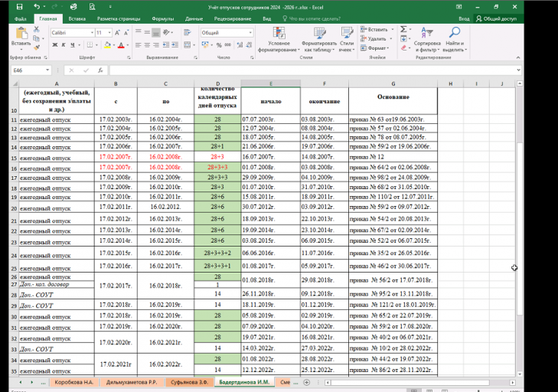Screen dimensions: 558x392
Task: Clear contents with the eraser icon
Action: 403,47
